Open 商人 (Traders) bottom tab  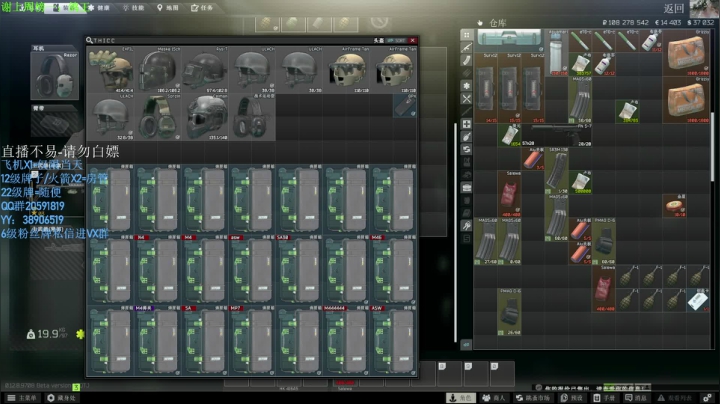pyautogui.click(x=495, y=398)
